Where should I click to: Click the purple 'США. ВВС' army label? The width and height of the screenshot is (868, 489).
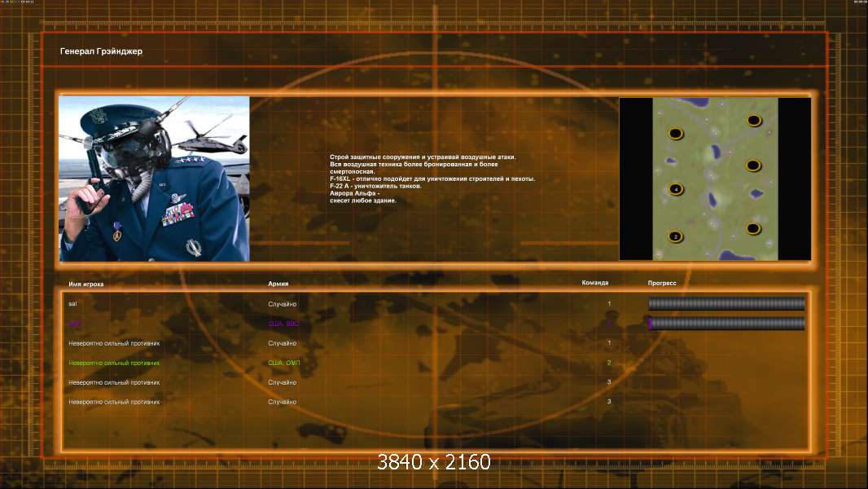click(x=283, y=324)
